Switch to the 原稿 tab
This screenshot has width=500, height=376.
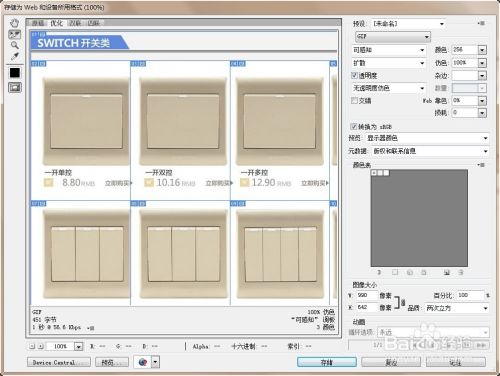38,23
